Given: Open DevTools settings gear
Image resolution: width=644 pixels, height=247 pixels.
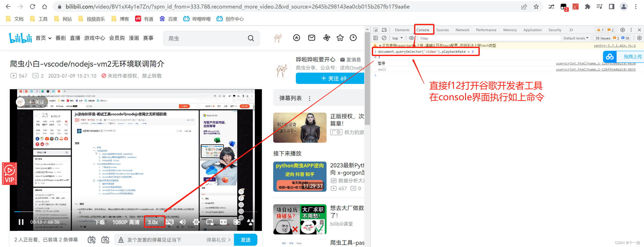Looking at the screenshot, I should coord(623,30).
